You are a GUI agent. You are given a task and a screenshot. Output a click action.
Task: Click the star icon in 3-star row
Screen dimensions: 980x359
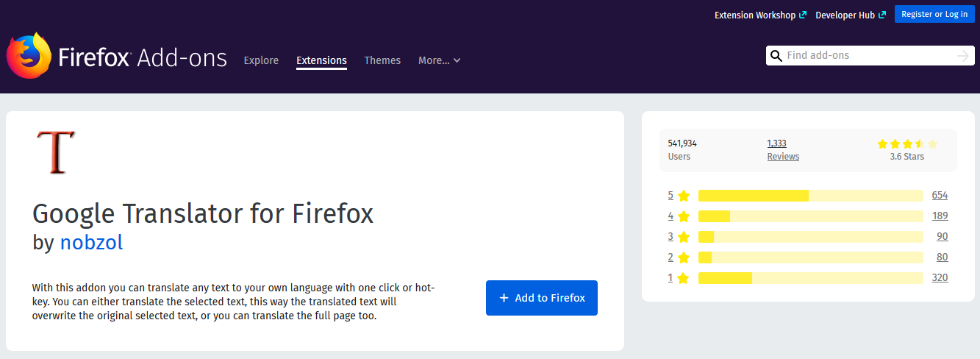[x=684, y=237]
